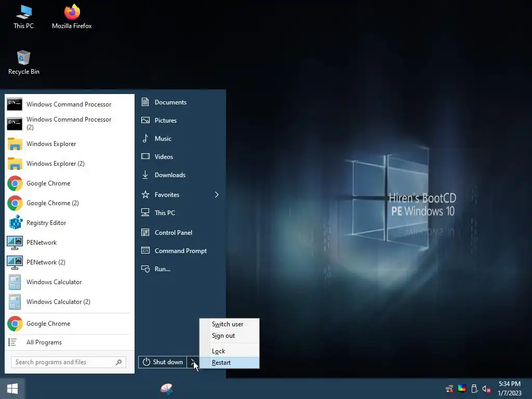Launch Mozilla Firefox from desktop
Screen dimensions: 532x399
click(x=72, y=17)
